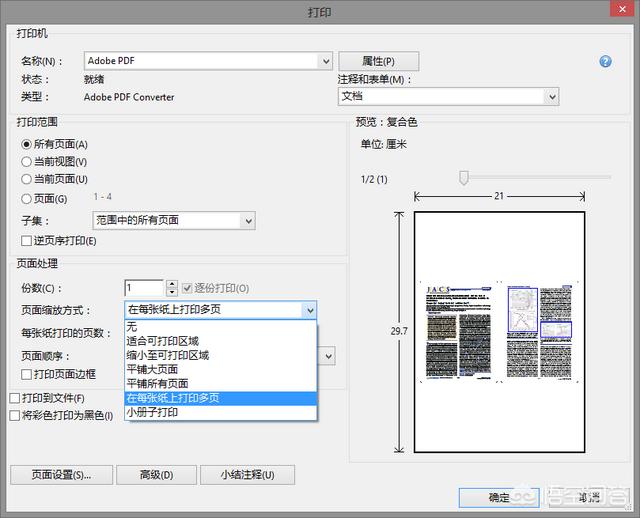The width and height of the screenshot is (640, 518).
Task: Click the blue help question mark icon
Action: (x=605, y=62)
